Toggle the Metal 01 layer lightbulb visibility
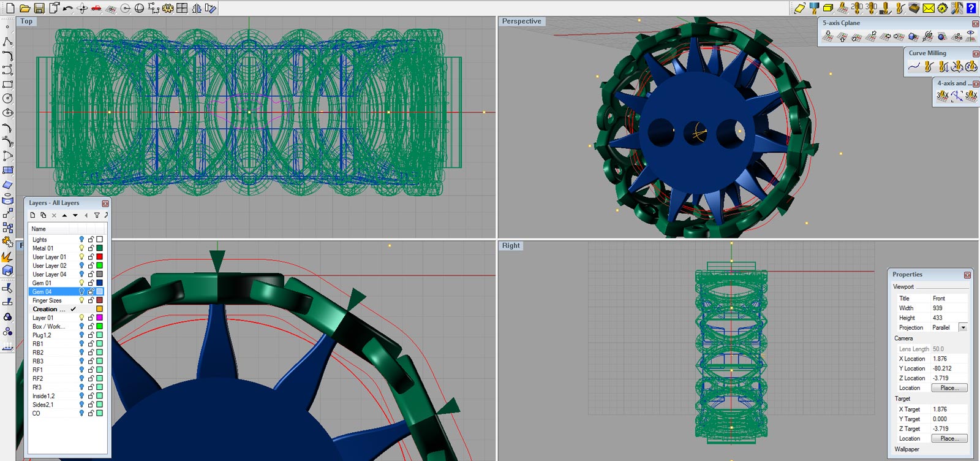980x461 pixels. [x=81, y=248]
